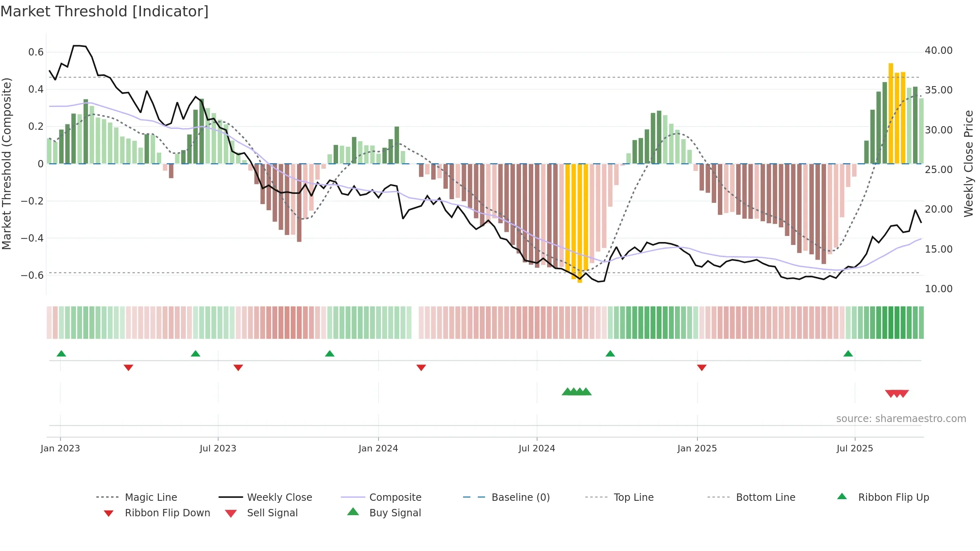Toggle the Magic Line legend entry
980x551 pixels.
(x=137, y=497)
